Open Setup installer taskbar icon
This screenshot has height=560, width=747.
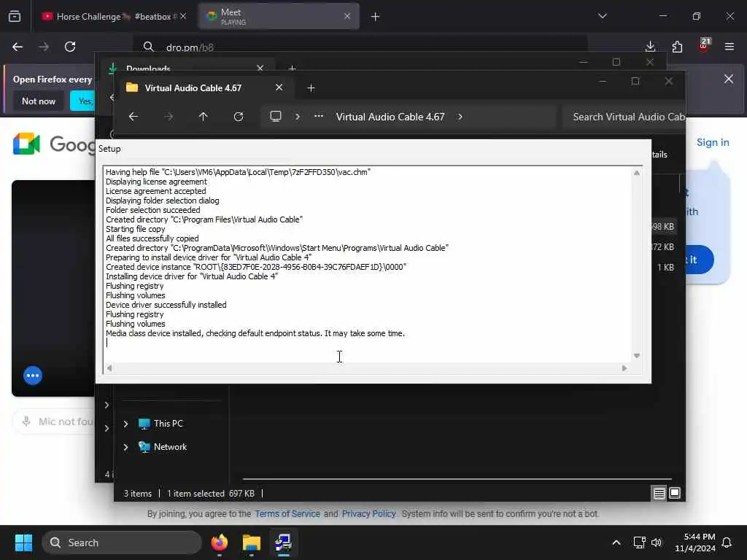[284, 542]
